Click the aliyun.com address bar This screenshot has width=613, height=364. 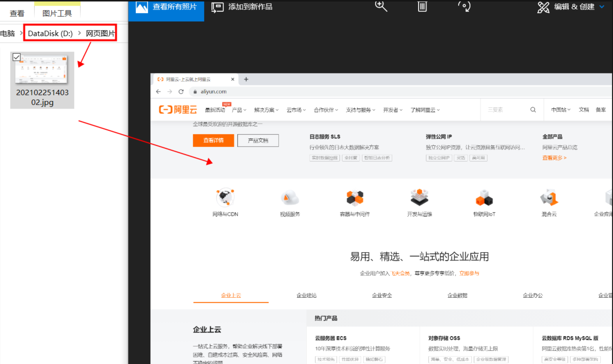[x=401, y=92]
